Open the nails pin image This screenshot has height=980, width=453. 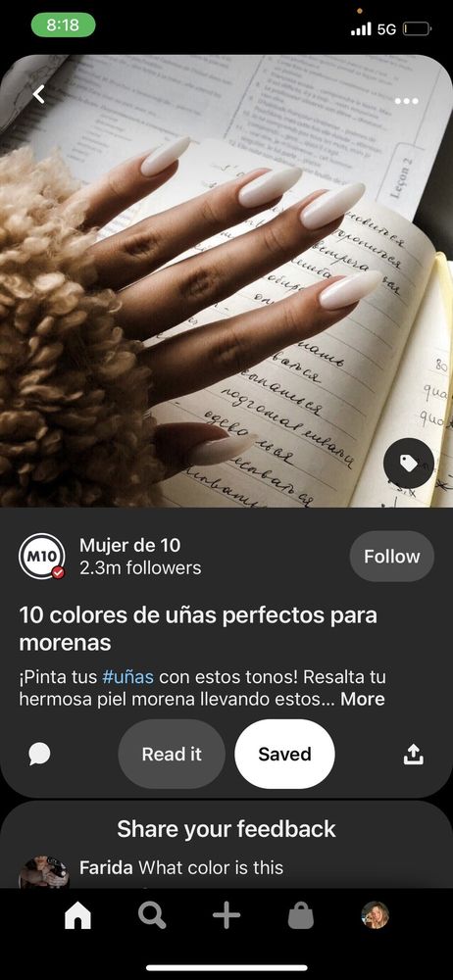click(226, 281)
